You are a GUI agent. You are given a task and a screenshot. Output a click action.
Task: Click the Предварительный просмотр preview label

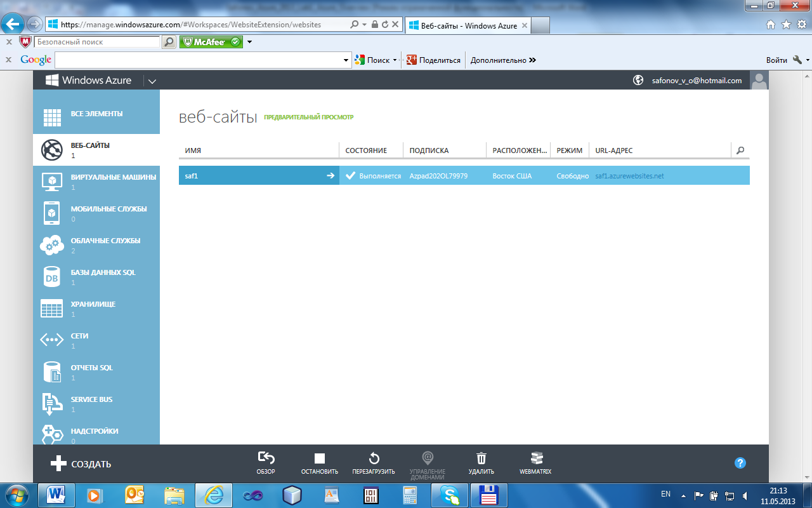pos(308,117)
